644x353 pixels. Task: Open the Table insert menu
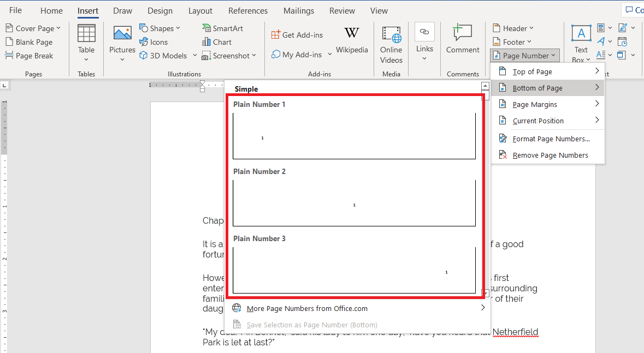point(86,43)
